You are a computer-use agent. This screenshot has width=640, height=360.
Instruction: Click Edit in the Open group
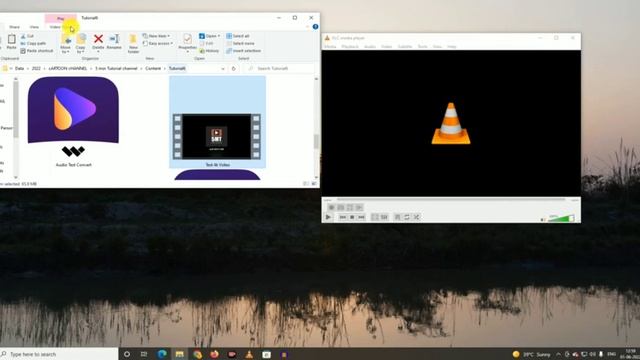point(207,43)
